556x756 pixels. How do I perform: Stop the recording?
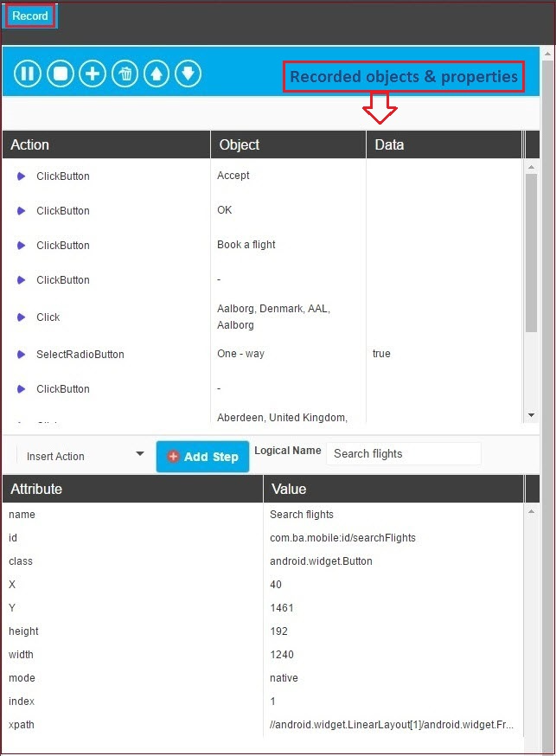click(61, 74)
